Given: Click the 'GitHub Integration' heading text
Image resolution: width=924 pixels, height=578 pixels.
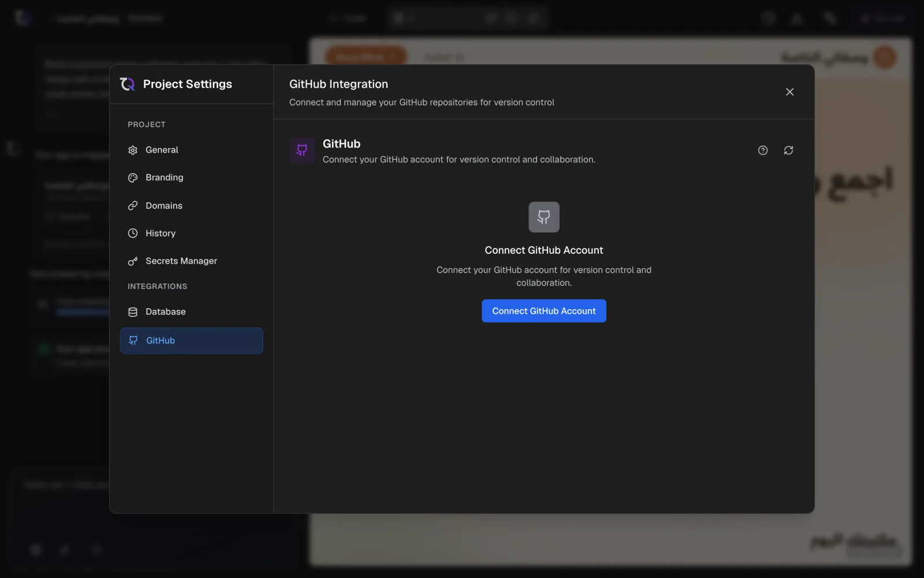Looking at the screenshot, I should click(338, 84).
